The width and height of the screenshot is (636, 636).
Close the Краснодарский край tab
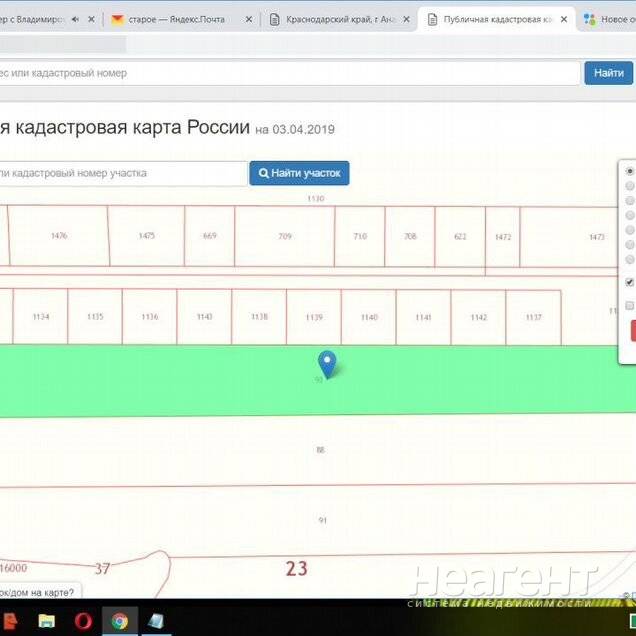coord(406,19)
